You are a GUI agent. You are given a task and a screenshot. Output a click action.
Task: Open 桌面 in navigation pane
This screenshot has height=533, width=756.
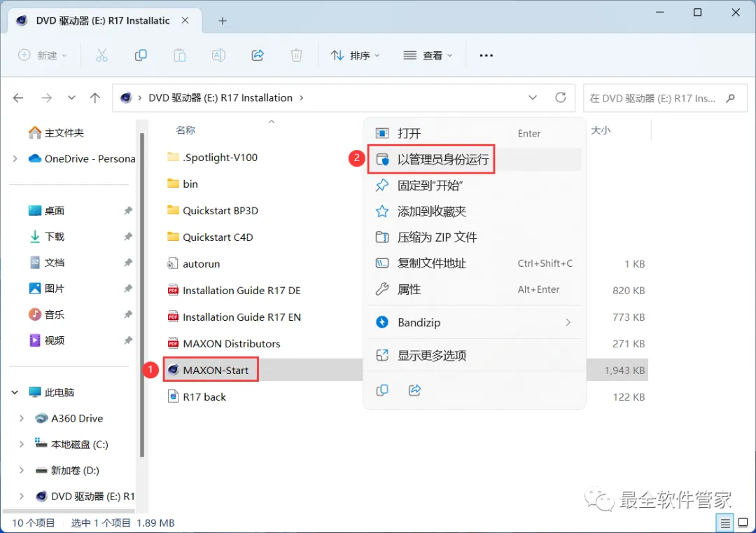click(47, 211)
